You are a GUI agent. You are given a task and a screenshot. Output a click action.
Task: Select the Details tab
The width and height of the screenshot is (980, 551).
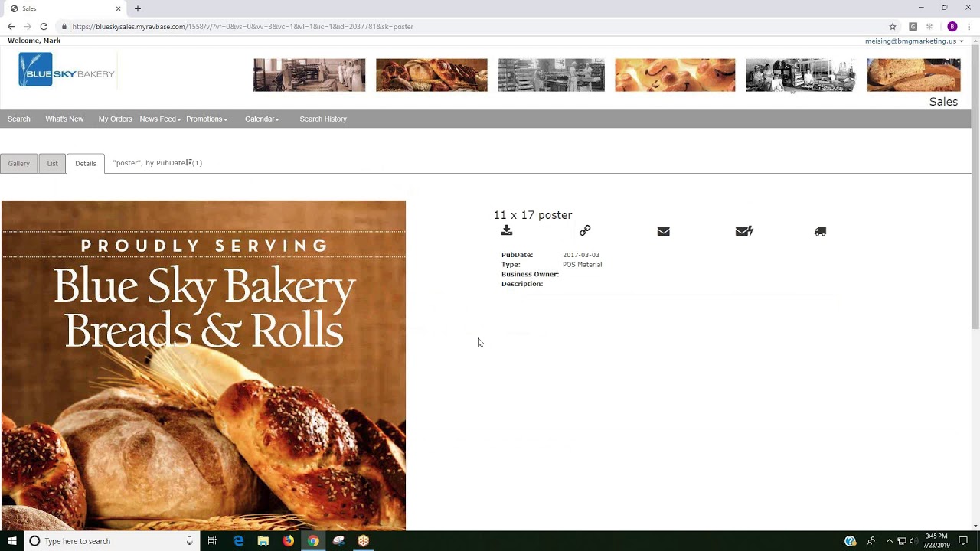click(x=86, y=163)
